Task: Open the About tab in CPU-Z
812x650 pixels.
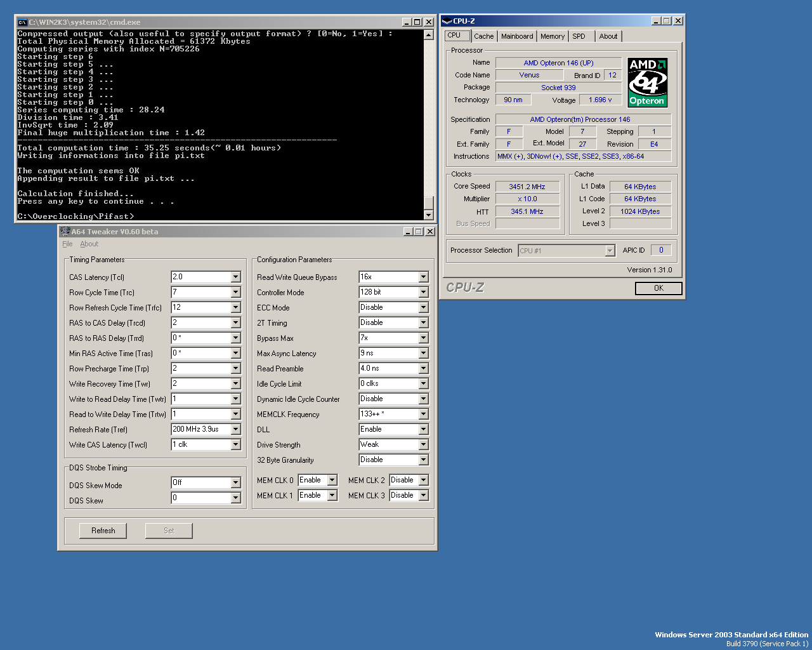Action: coord(608,36)
